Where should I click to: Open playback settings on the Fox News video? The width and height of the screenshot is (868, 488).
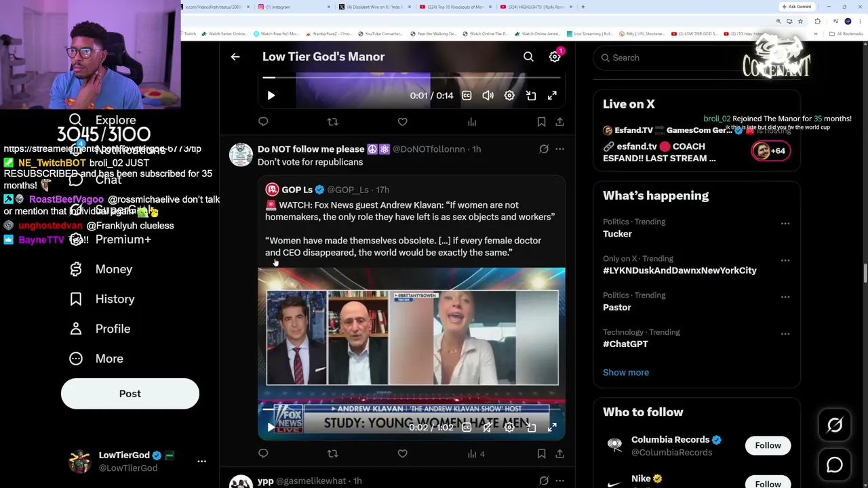tap(509, 427)
